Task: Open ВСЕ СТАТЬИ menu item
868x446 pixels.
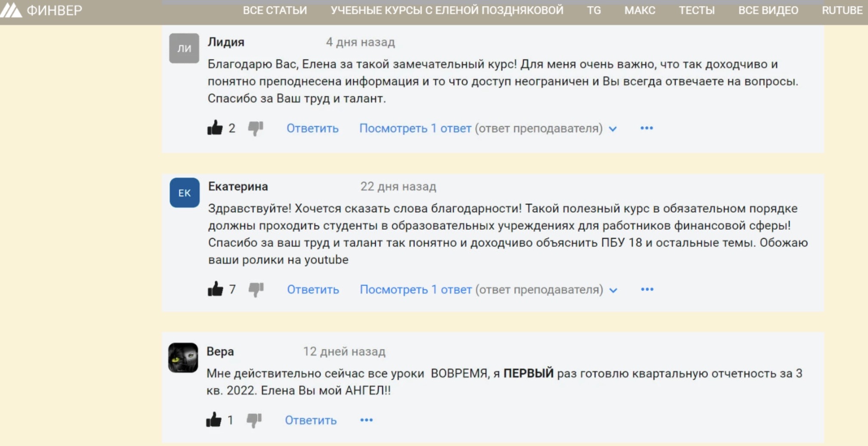Action: point(275,10)
